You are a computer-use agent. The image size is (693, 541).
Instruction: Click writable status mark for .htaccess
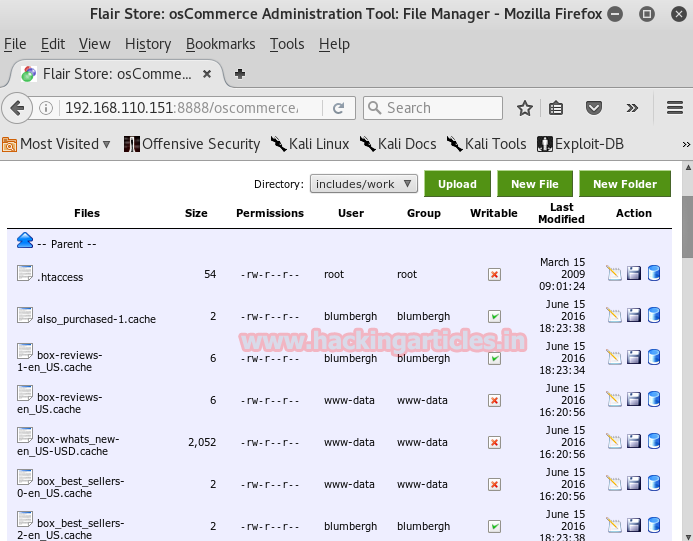pyautogui.click(x=494, y=274)
